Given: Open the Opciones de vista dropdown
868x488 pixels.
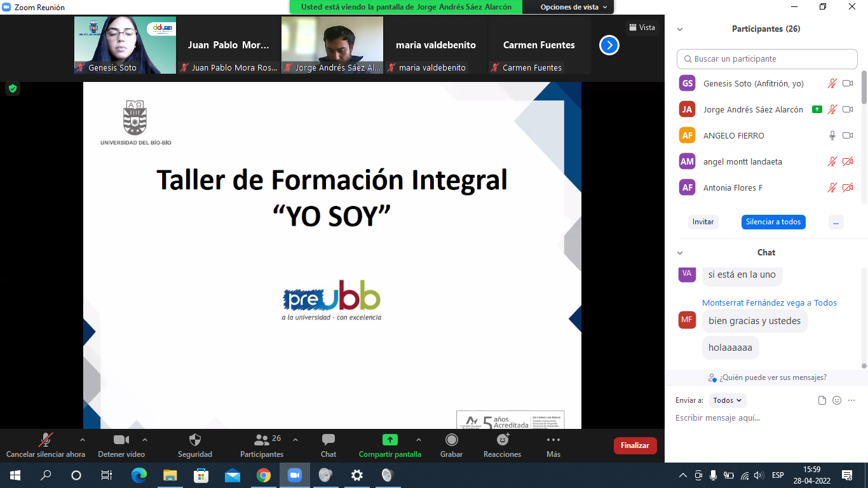Looking at the screenshot, I should (x=573, y=7).
